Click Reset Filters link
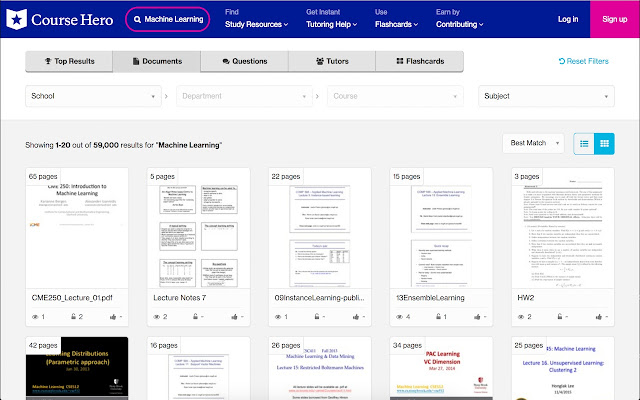This screenshot has width=640, height=400. (x=584, y=61)
